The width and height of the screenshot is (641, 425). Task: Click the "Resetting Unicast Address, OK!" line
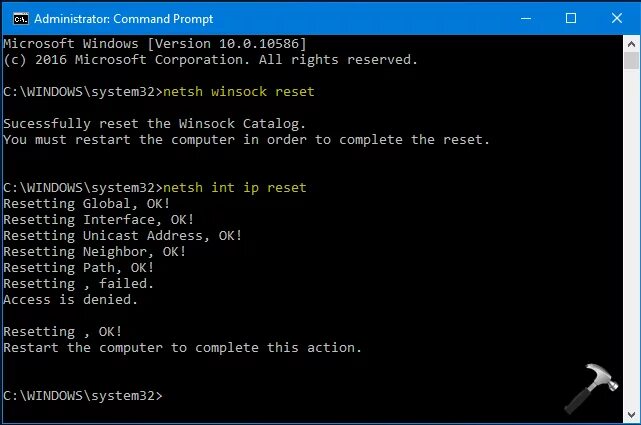click(x=123, y=235)
